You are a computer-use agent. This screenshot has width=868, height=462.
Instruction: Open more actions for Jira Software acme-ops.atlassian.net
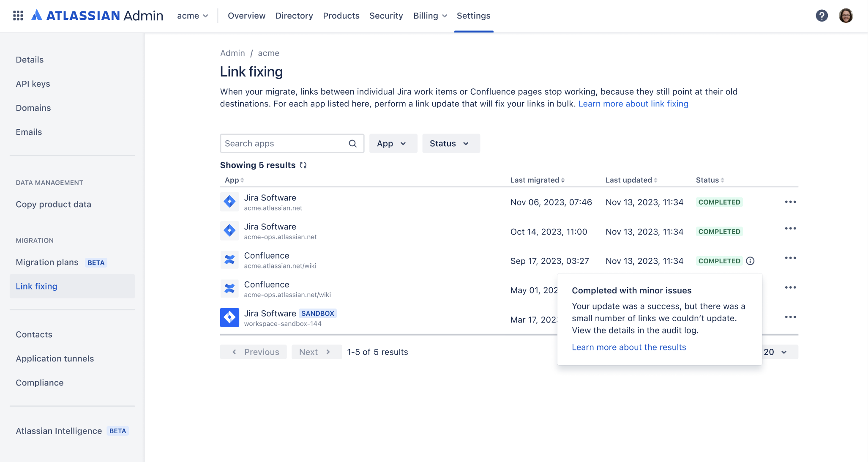pyautogui.click(x=790, y=229)
